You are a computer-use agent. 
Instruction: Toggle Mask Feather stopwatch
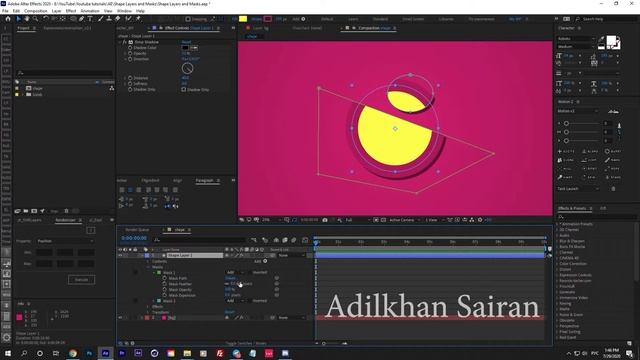pyautogui.click(x=164, y=284)
